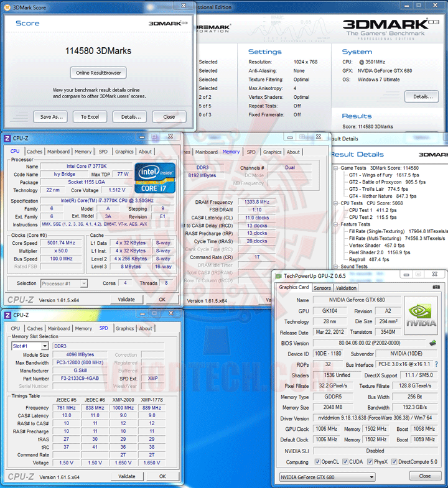Click the 114580 3DMarks score text
Screen dimensions: 448x488
tap(98, 51)
